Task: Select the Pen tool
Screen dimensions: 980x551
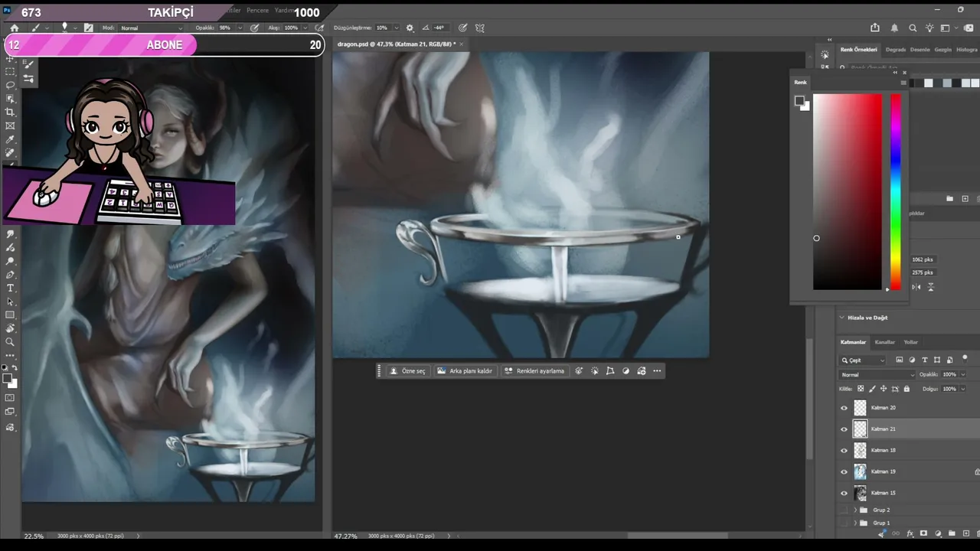Action: tap(10, 275)
